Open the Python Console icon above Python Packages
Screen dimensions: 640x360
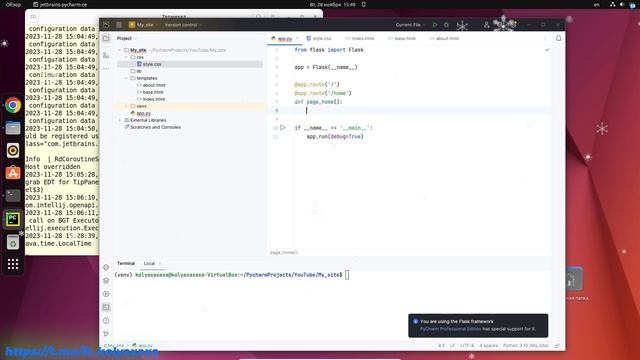coord(106,267)
